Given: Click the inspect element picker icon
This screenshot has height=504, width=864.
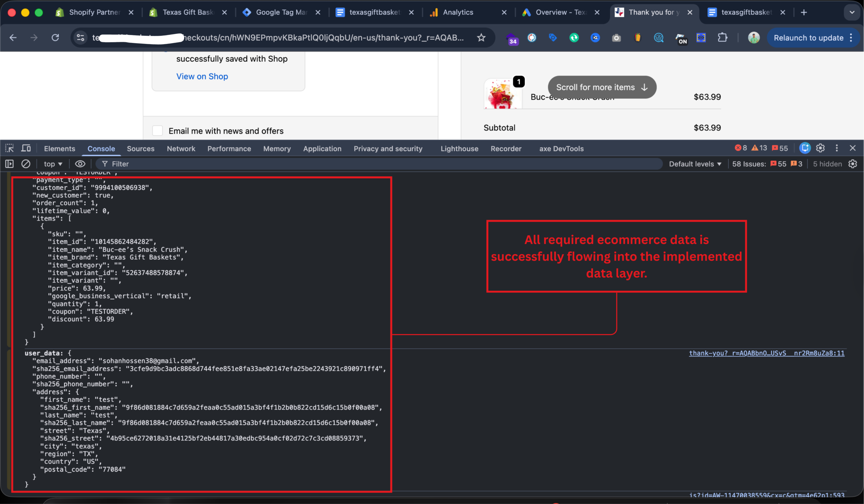Looking at the screenshot, I should coord(9,148).
